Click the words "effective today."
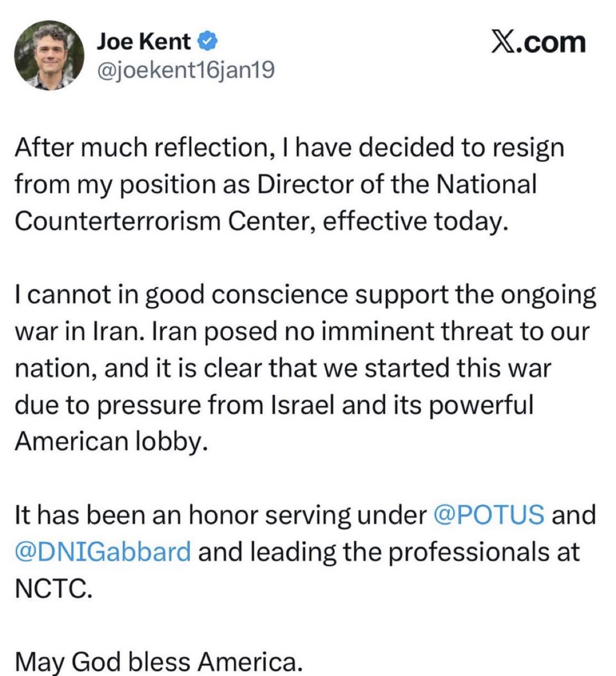Image resolution: width=616 pixels, height=676 pixels. (414, 221)
